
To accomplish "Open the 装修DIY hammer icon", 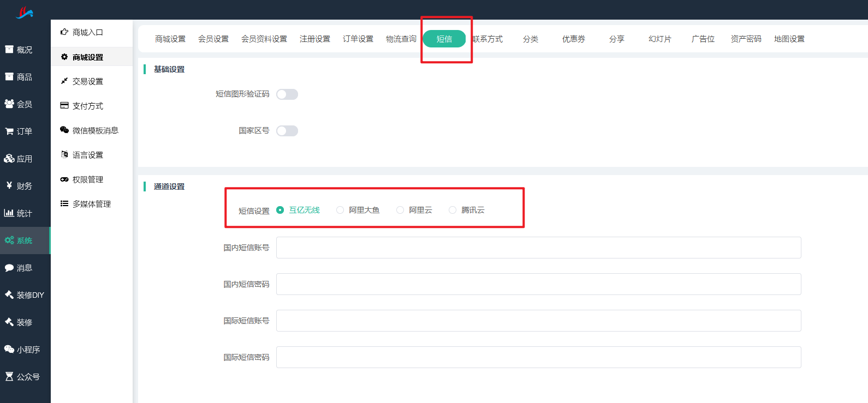I will tap(9, 295).
